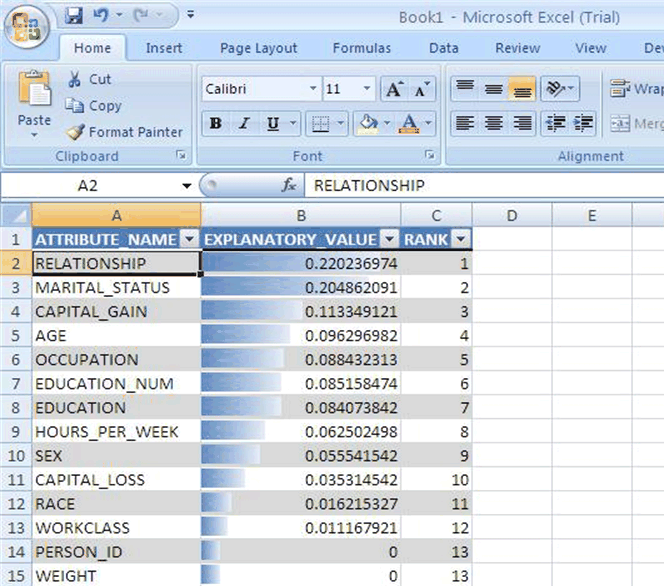665x586 pixels.
Task: Toggle Italic formatting
Action: coord(243,124)
